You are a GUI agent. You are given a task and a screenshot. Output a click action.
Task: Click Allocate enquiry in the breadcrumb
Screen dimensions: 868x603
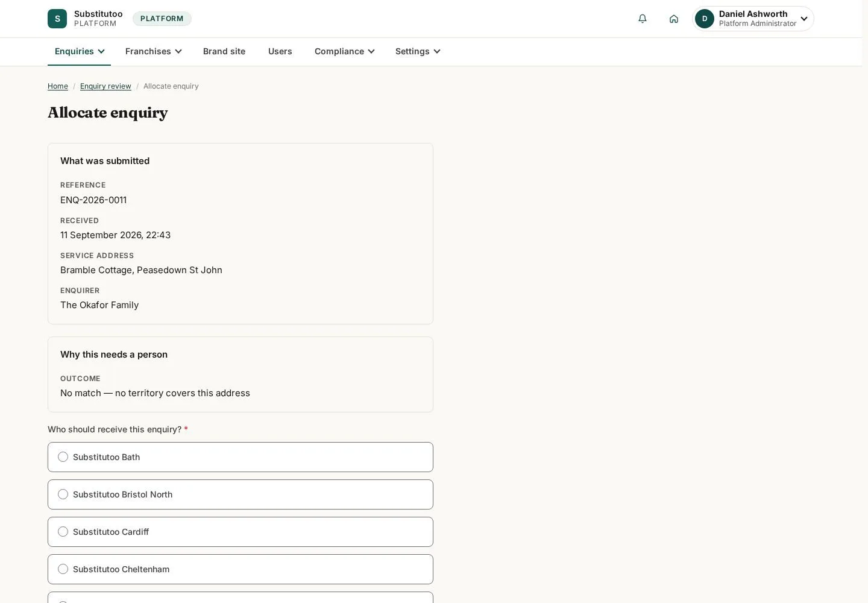[x=171, y=86]
